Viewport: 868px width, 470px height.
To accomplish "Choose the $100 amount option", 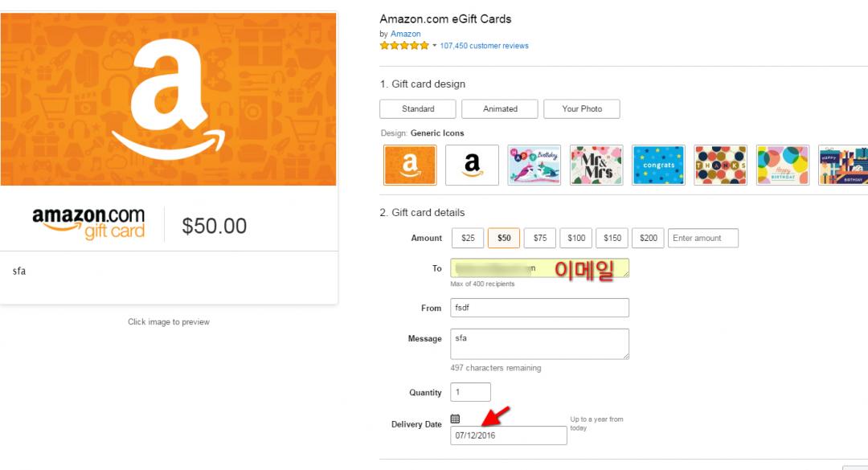I will [x=576, y=238].
